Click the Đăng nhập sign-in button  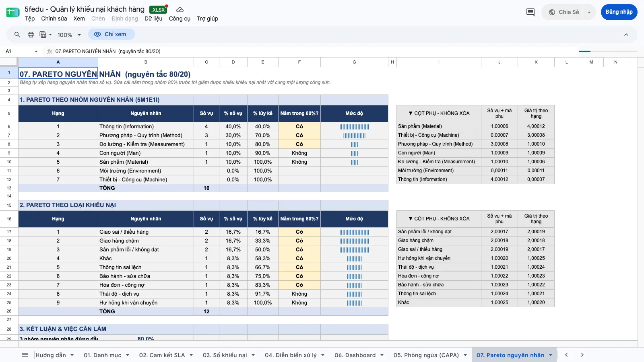(619, 12)
